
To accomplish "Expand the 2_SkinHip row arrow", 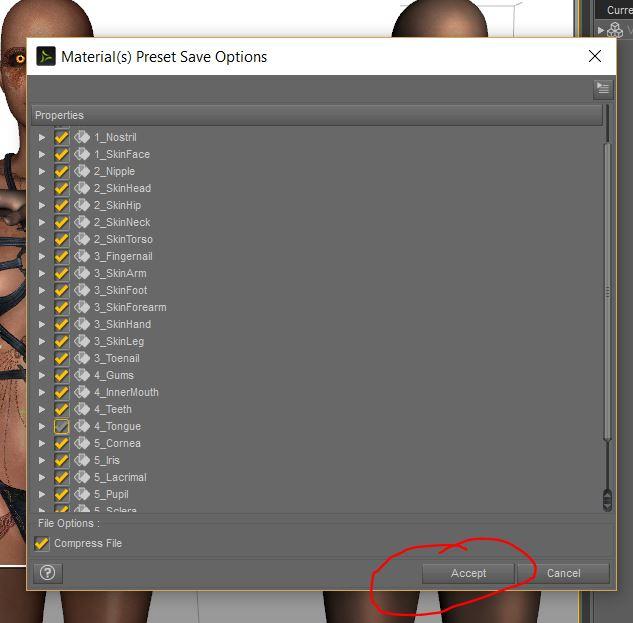I will [x=42, y=205].
